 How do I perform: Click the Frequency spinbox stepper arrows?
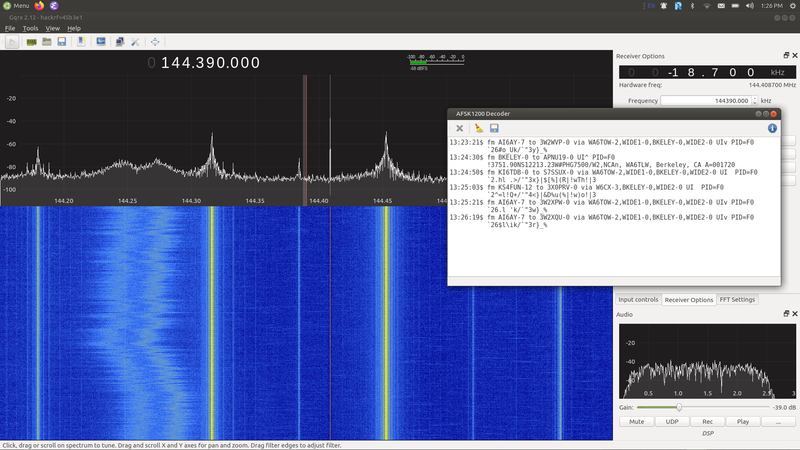click(x=755, y=101)
